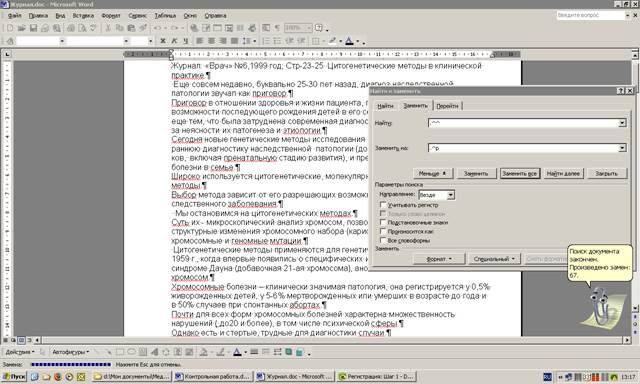
Task: Align text to the right
Action: tap(223, 41)
